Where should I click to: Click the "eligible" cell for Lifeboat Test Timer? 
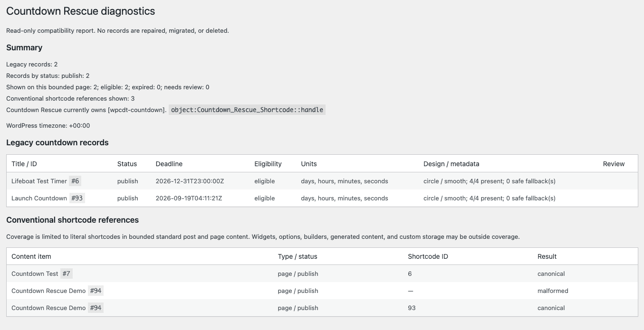(x=265, y=181)
